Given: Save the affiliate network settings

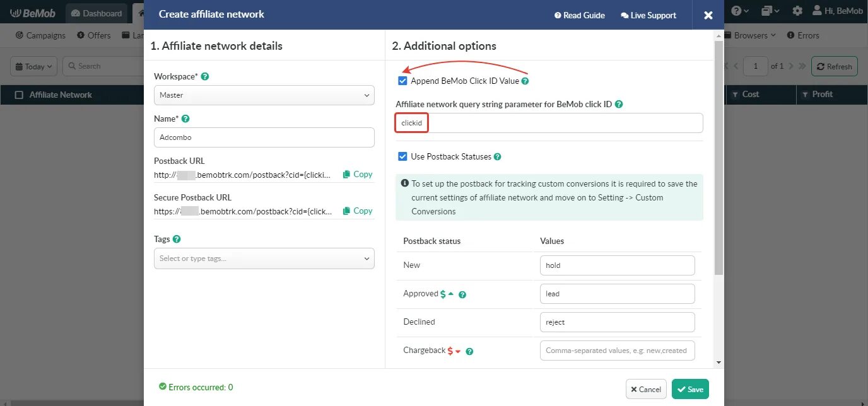Looking at the screenshot, I should click(690, 389).
